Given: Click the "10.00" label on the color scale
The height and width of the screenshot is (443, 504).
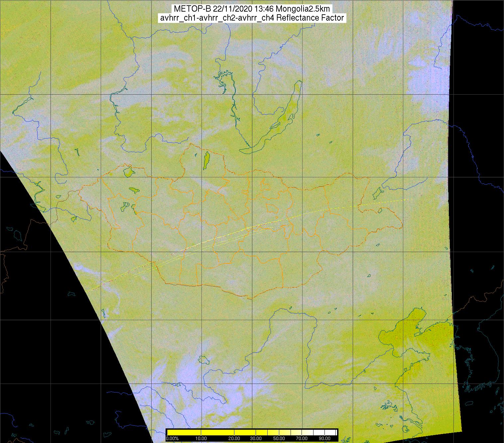Looking at the screenshot, I should 201,439.
